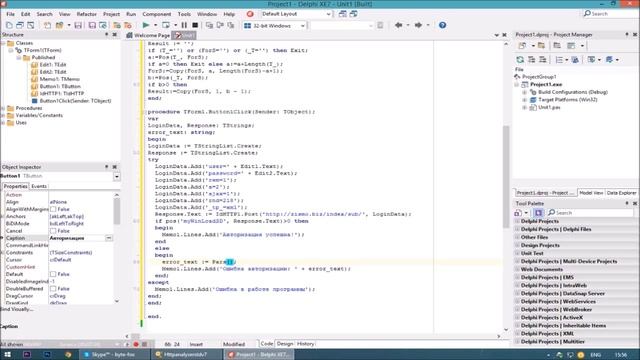This screenshot has width=640, height=360.
Task: Expand the Build Configurations (Debug) node
Action: point(524,92)
